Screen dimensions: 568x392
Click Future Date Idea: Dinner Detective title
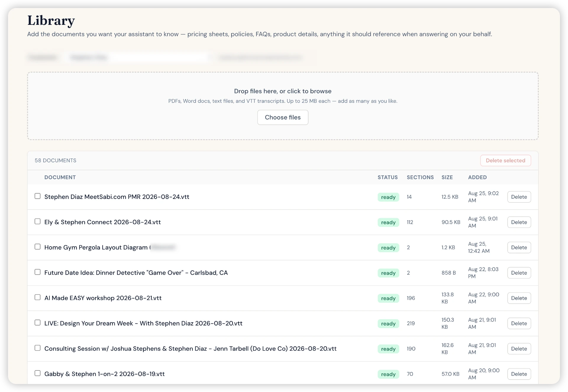coord(136,273)
